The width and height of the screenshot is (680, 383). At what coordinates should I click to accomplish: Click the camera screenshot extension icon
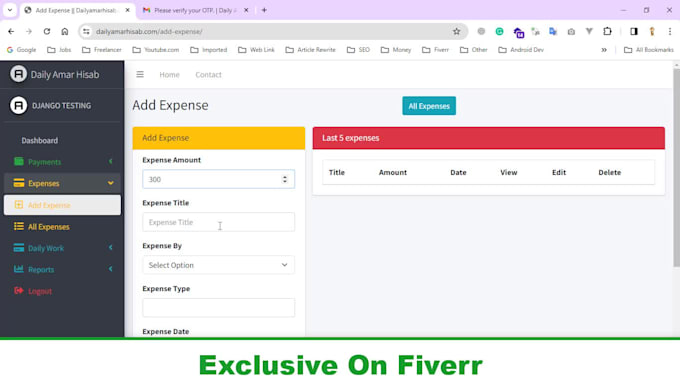click(x=571, y=31)
